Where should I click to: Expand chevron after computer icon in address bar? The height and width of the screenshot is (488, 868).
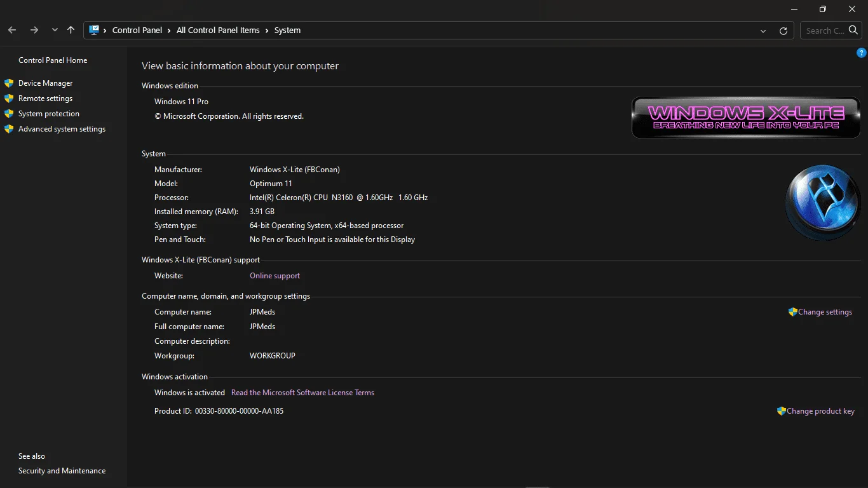tap(105, 30)
